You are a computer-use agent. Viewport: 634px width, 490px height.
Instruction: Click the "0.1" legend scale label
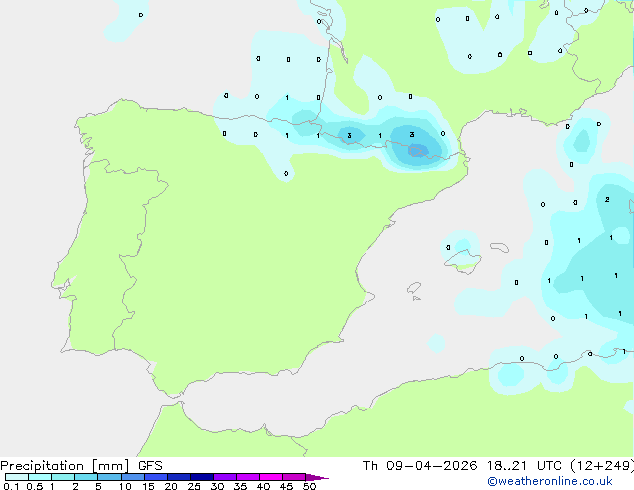pyautogui.click(x=11, y=486)
